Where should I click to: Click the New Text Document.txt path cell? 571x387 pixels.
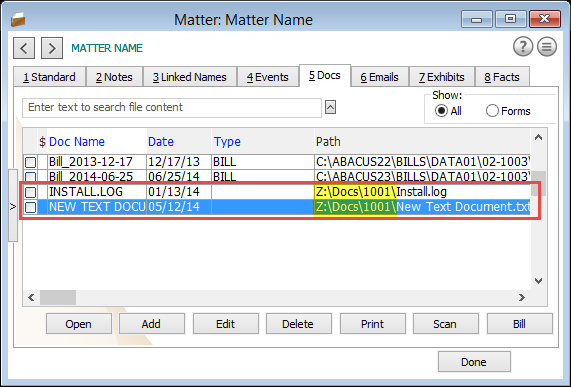pyautogui.click(x=422, y=207)
